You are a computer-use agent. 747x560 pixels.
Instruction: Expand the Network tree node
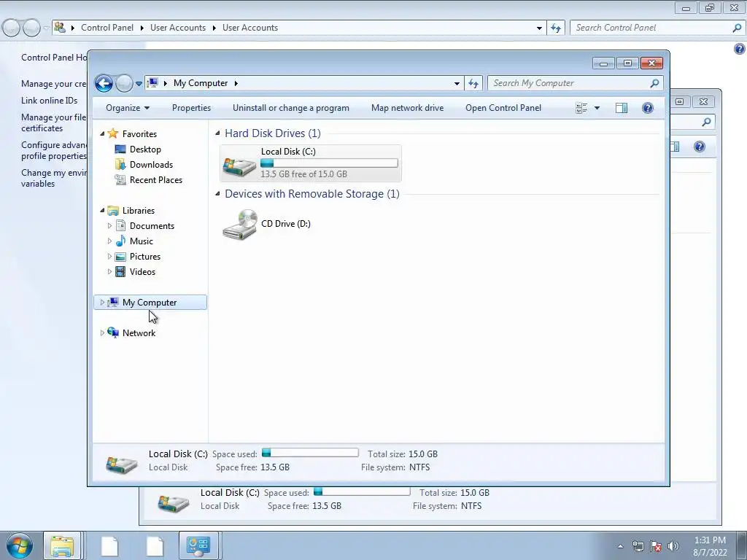(102, 332)
